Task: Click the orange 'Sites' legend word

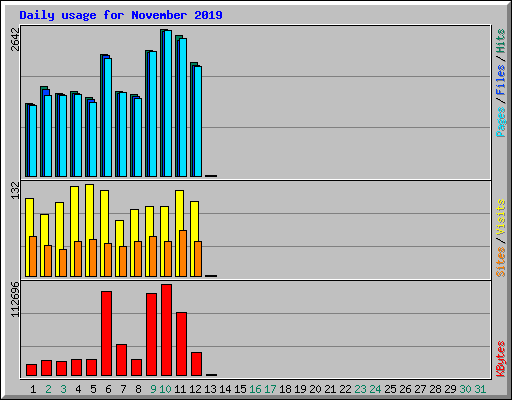Action: point(500,262)
